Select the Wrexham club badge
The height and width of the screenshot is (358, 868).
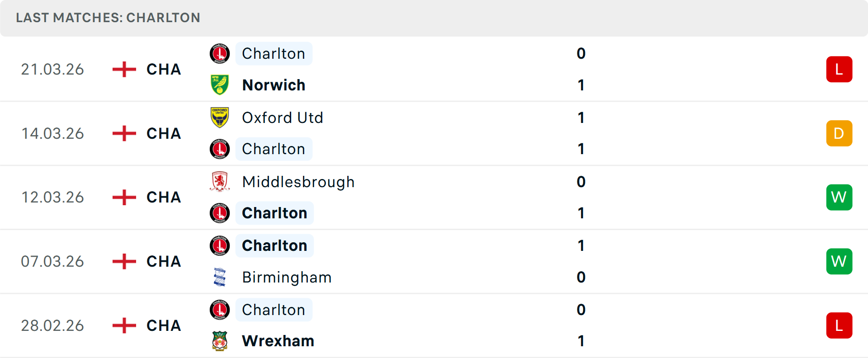point(219,341)
